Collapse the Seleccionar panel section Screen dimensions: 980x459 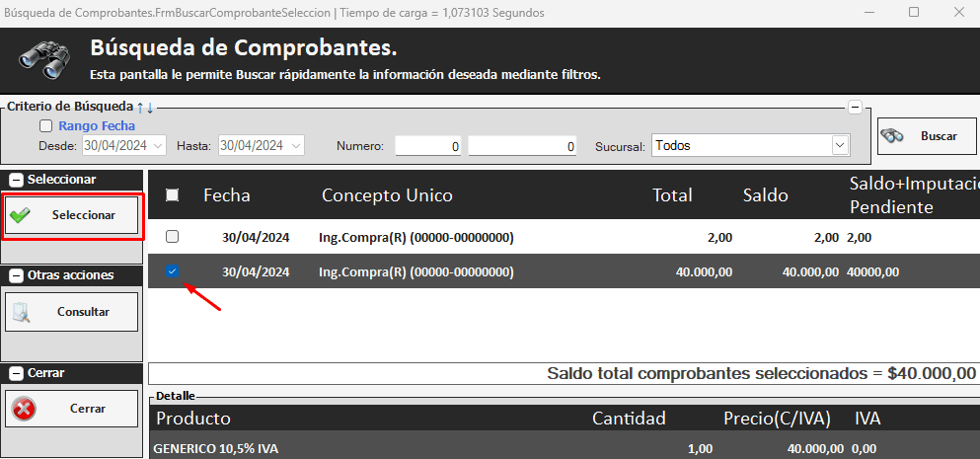(x=16, y=180)
